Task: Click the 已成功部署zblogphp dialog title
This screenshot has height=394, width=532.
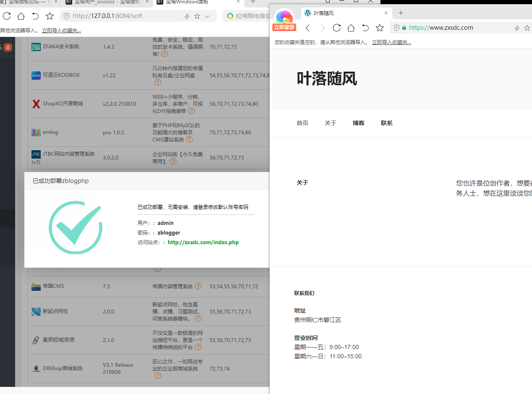Action: [61, 181]
